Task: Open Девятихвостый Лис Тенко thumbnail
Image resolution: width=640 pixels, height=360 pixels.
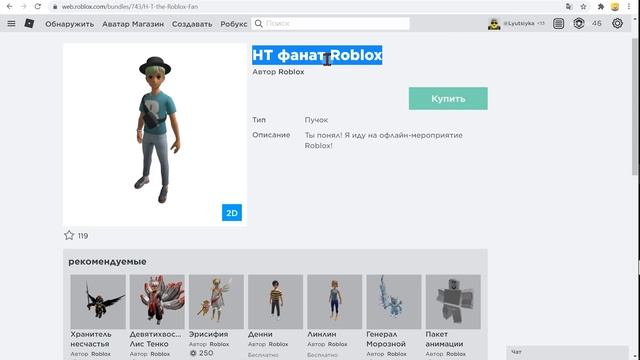Action: click(x=157, y=302)
